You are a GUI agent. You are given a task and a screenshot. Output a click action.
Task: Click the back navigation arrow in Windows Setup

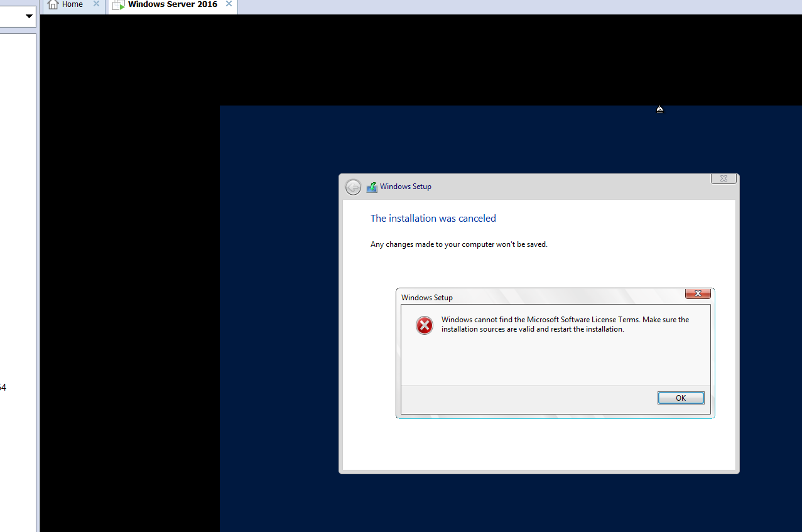352,187
